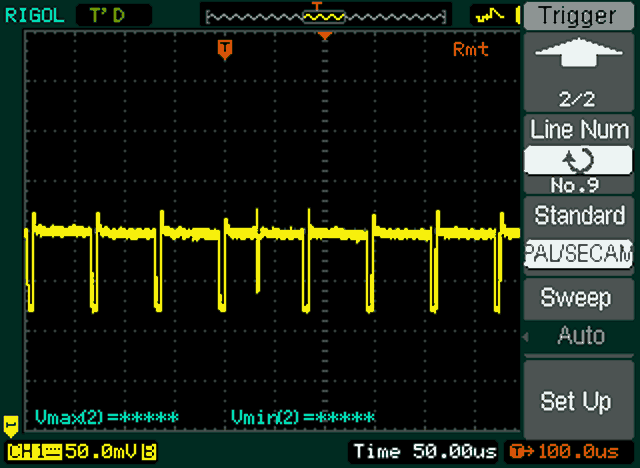Image resolution: width=640 pixels, height=468 pixels.
Task: Expand the Line Num setting
Action: [x=580, y=130]
